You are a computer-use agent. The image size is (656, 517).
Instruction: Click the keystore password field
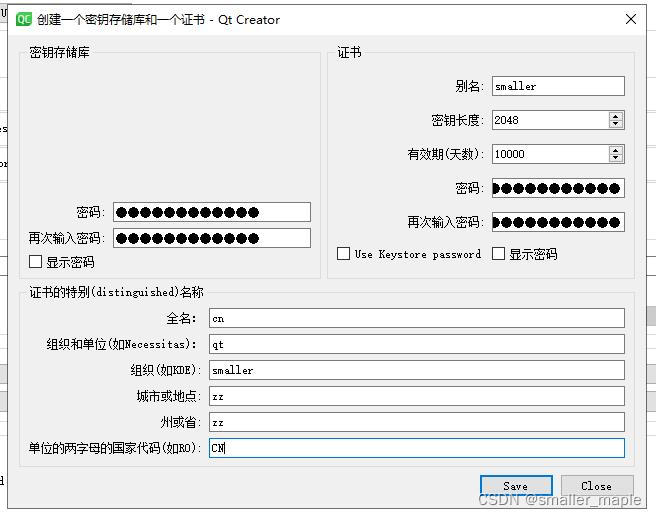(212, 212)
